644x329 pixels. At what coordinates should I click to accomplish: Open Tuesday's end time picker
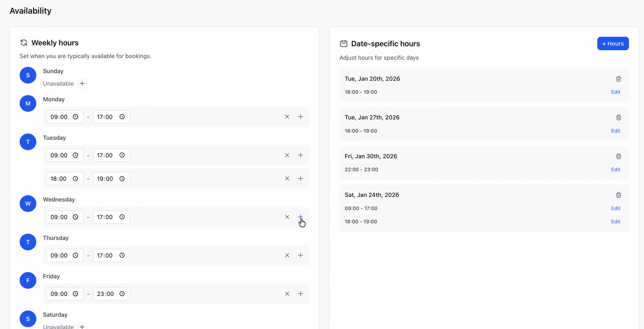tap(123, 155)
